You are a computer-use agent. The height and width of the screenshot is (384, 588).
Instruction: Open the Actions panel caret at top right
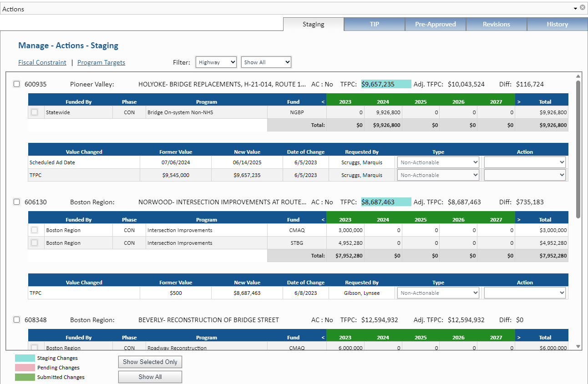point(575,7)
